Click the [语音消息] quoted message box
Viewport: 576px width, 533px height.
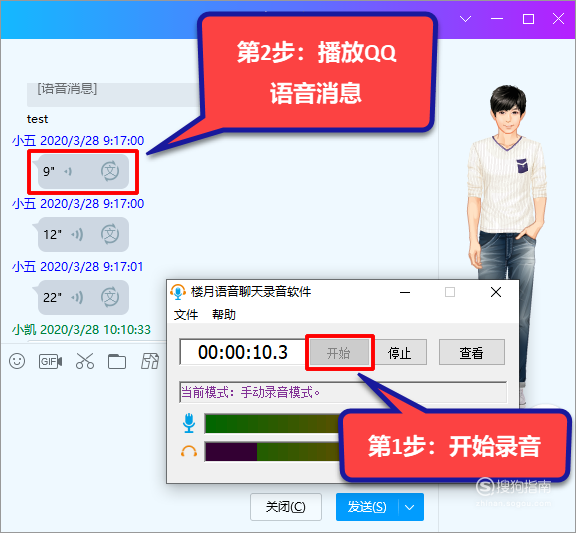tap(114, 94)
